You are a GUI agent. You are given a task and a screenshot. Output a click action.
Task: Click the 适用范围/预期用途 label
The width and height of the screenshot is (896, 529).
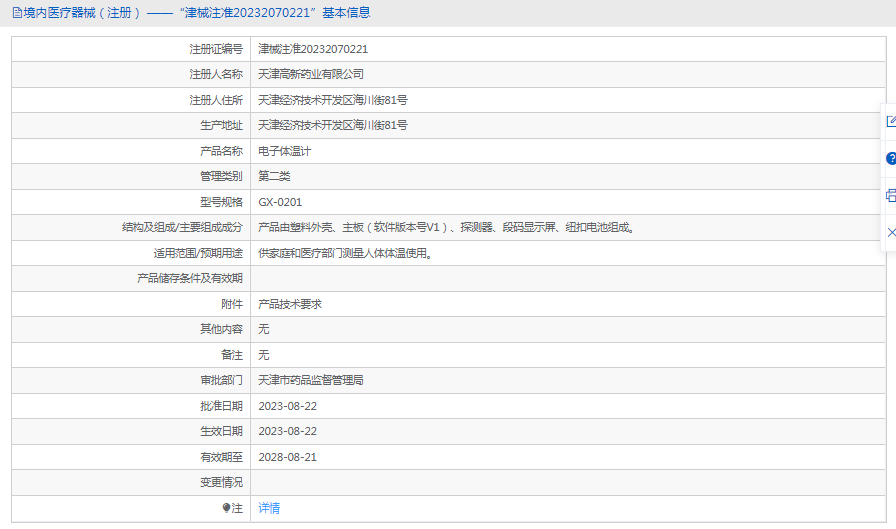[x=198, y=253]
